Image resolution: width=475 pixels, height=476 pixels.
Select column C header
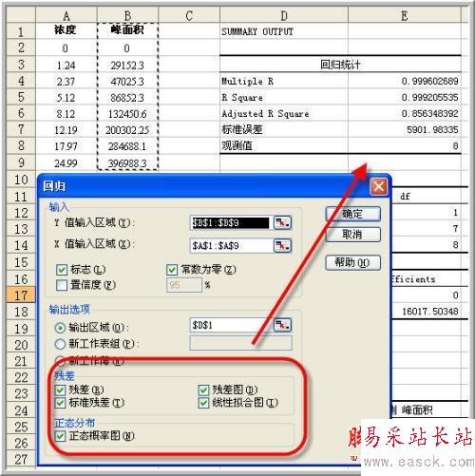(x=189, y=15)
